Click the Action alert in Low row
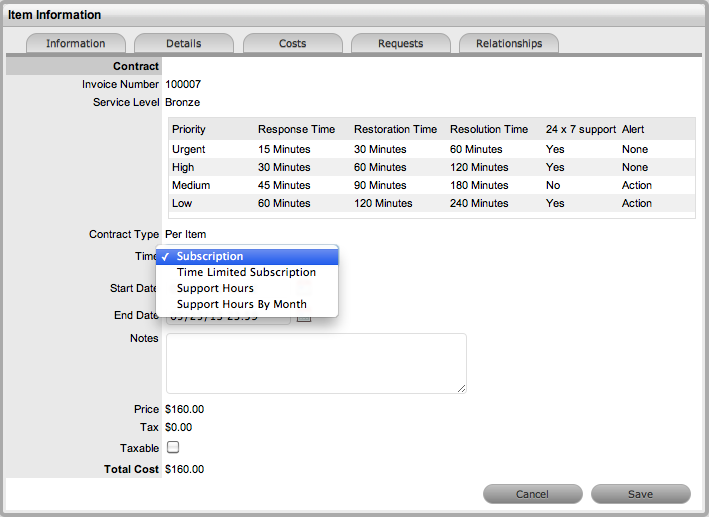This screenshot has height=517, width=709. 637,204
